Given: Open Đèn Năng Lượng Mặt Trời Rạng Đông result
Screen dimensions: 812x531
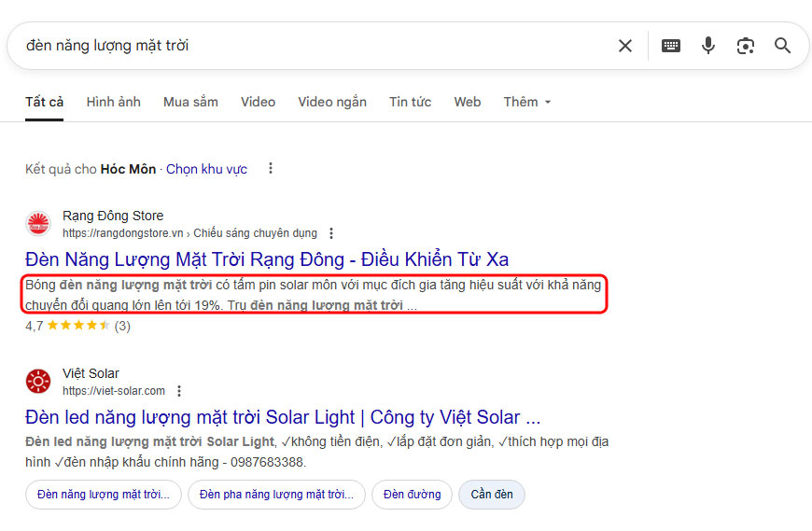Looking at the screenshot, I should click(x=267, y=259).
